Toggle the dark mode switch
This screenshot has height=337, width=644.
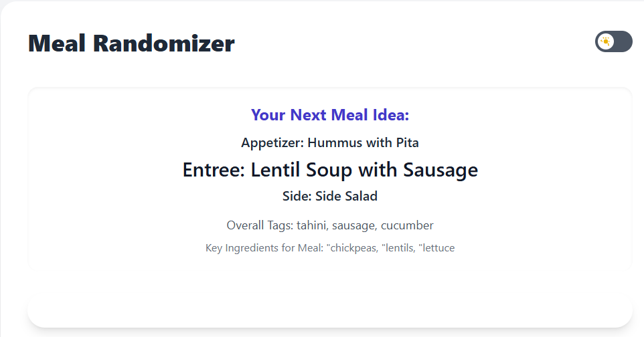click(614, 41)
